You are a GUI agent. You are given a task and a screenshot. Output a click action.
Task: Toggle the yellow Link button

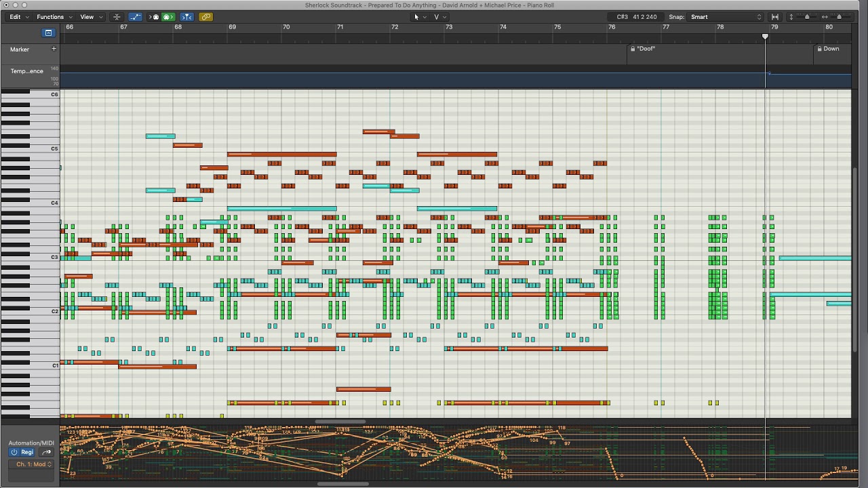tap(206, 17)
